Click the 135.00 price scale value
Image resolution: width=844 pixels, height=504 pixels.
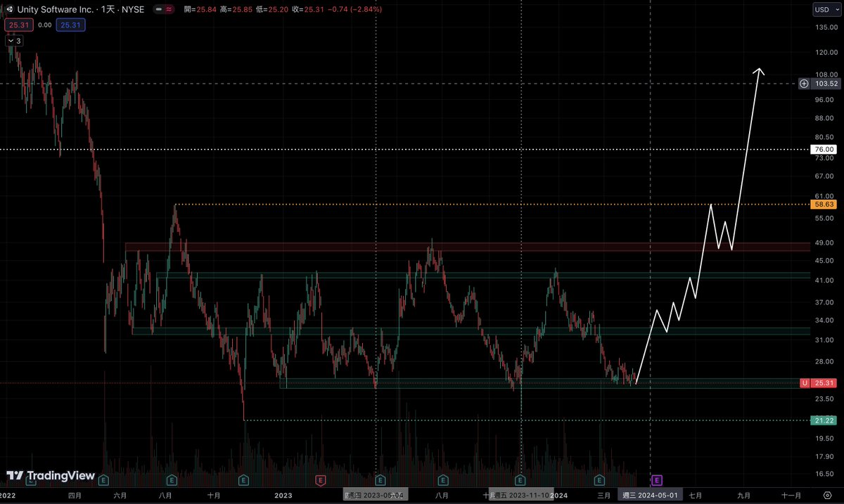[x=825, y=27]
